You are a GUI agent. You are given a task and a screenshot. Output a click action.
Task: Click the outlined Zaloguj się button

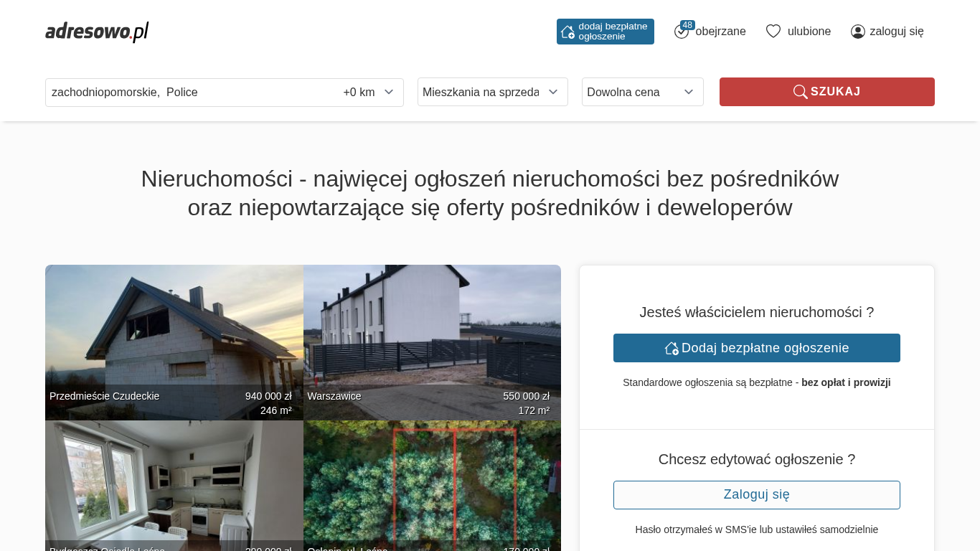(756, 495)
